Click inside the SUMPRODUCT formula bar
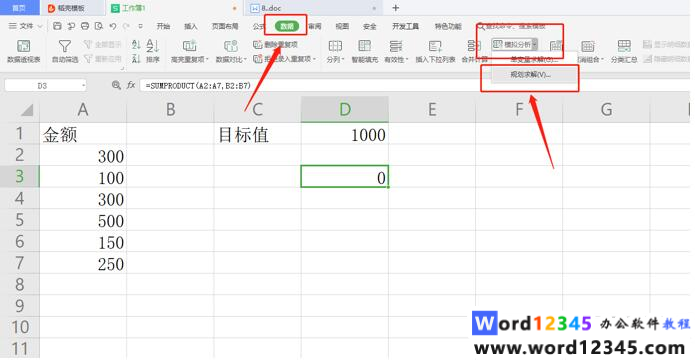 [412, 86]
